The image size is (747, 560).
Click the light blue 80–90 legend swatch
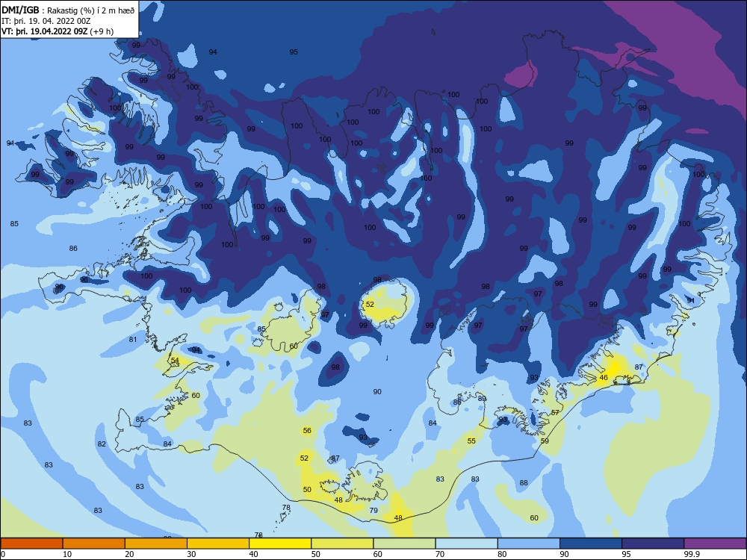tap(529, 544)
